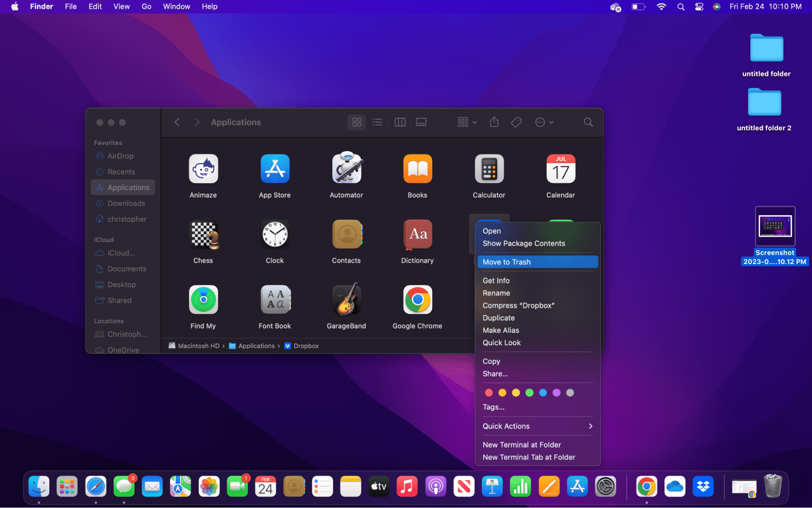The image size is (812, 508).
Task: Click the Edit Tags toolbar icon
Action: tap(516, 122)
